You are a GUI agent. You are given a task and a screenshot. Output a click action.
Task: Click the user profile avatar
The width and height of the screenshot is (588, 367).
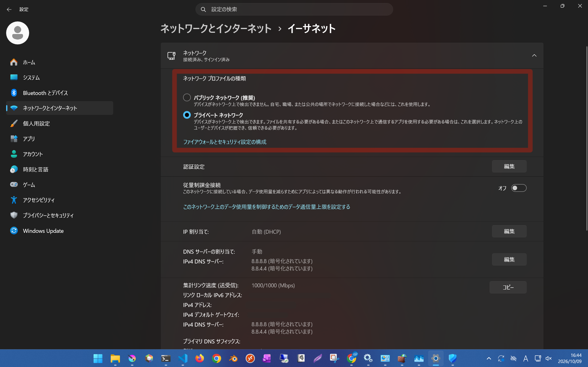pos(17,33)
